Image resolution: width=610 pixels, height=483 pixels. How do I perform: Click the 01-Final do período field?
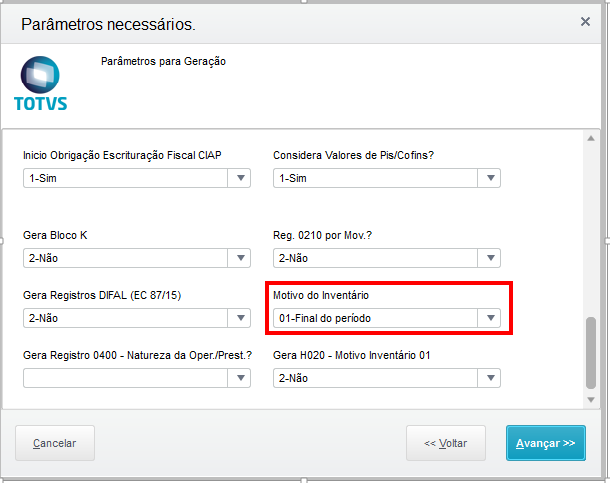pyautogui.click(x=375, y=318)
